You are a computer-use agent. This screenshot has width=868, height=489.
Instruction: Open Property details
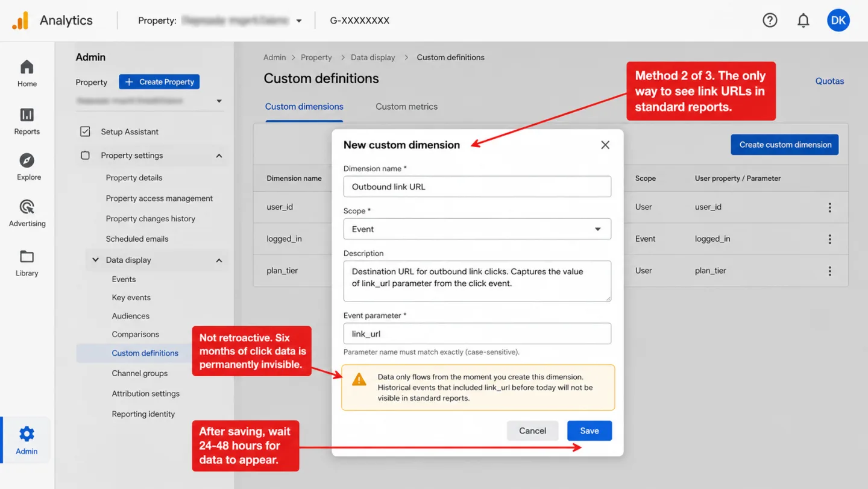click(134, 178)
